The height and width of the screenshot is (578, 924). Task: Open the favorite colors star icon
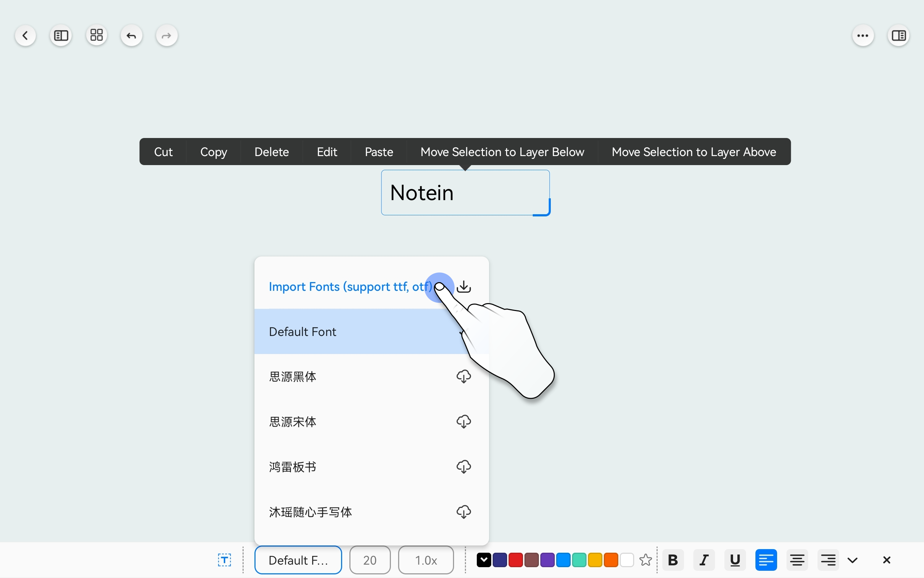(x=646, y=560)
